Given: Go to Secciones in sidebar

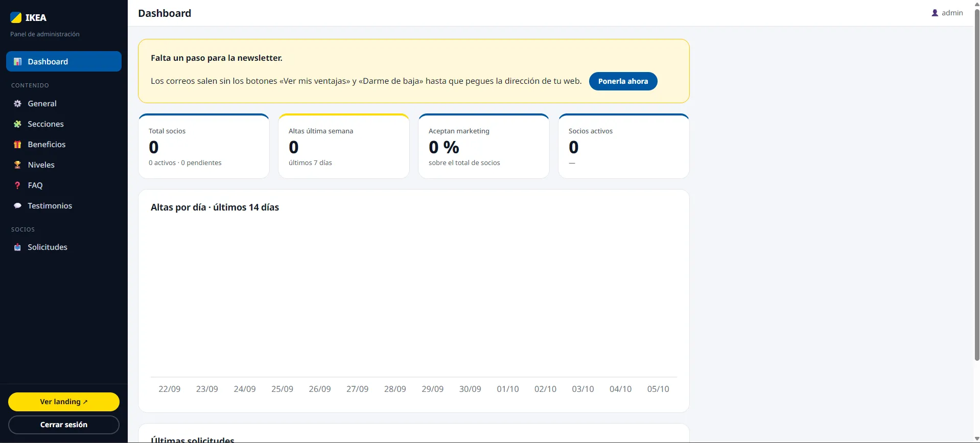Looking at the screenshot, I should coord(64,124).
